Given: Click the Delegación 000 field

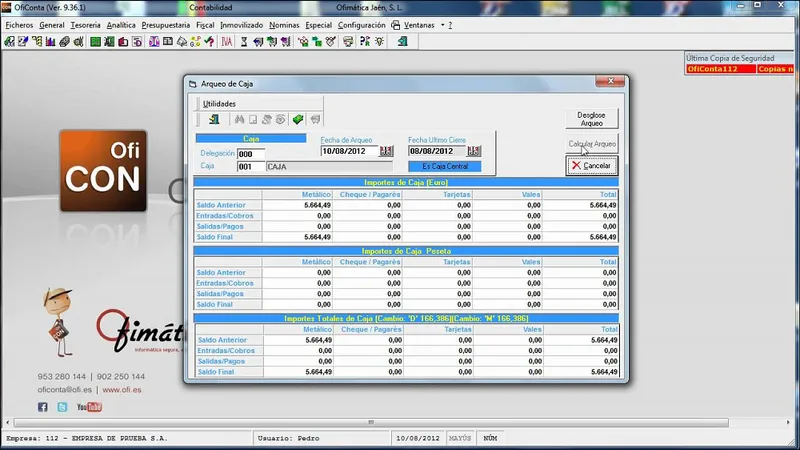Looking at the screenshot, I should 251,154.
